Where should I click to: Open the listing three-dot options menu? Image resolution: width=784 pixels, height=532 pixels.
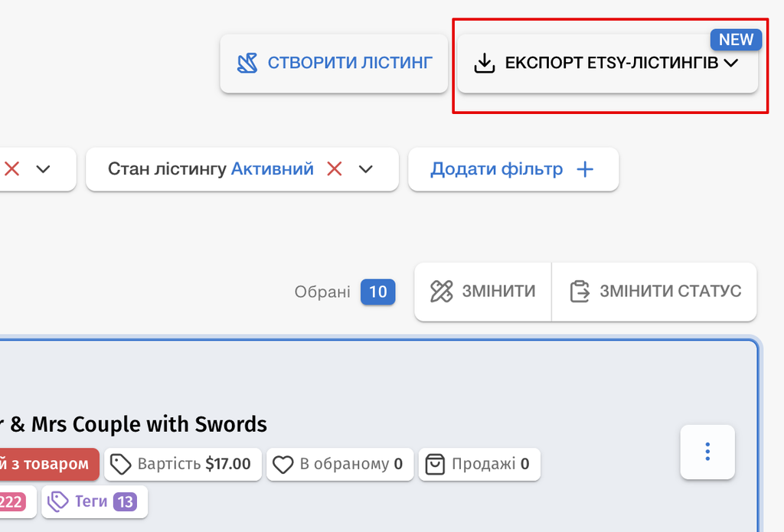707,452
